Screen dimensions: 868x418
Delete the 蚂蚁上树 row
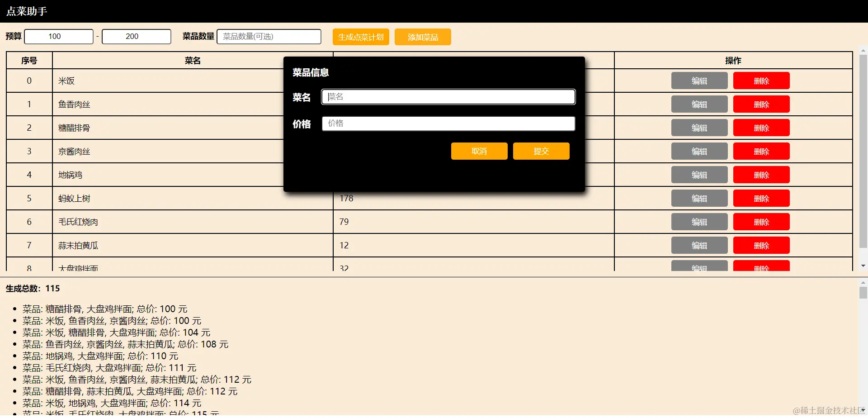tap(761, 199)
